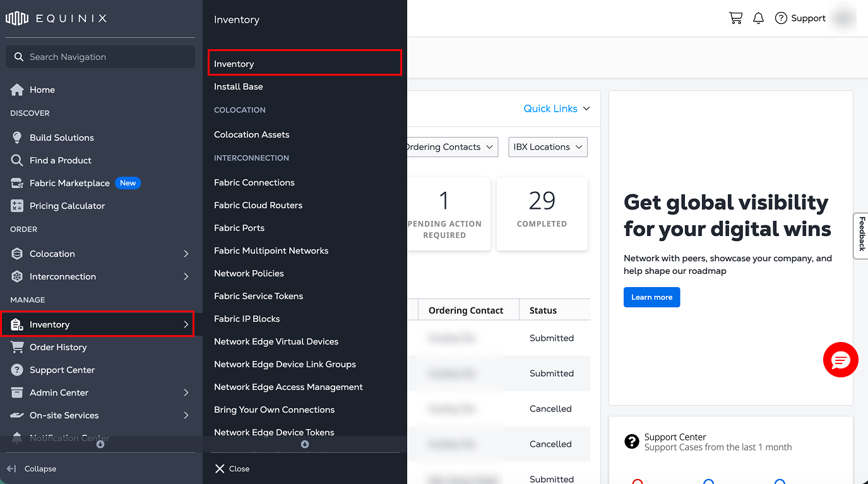Click the Support Center question icon in sidebar
This screenshot has width=868, height=484.
pyautogui.click(x=17, y=370)
